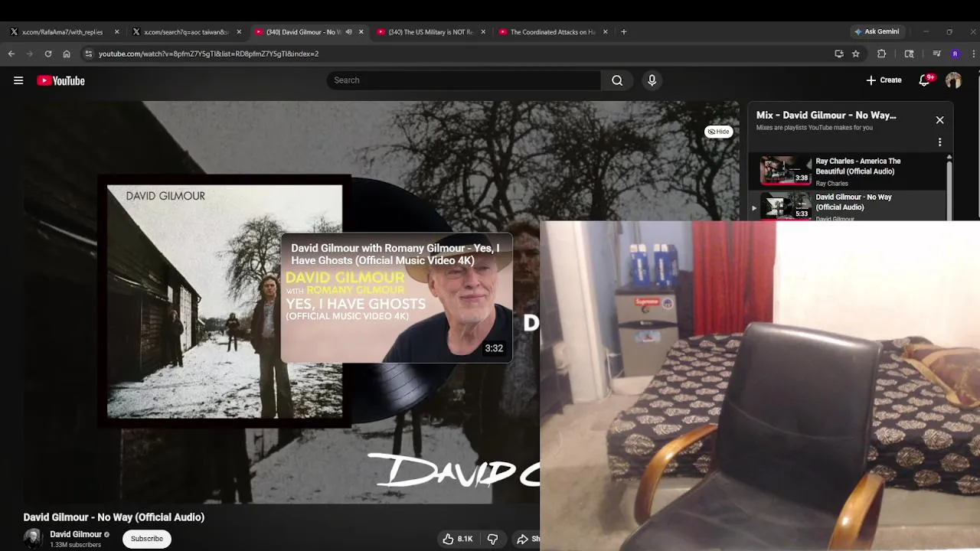Open a new browser tab with plus

pos(623,32)
